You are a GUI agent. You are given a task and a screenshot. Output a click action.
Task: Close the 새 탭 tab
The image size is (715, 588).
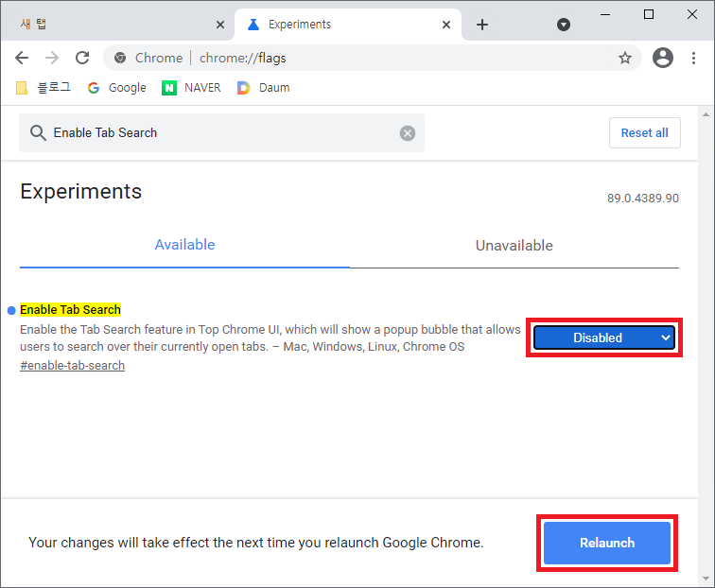coord(220,25)
